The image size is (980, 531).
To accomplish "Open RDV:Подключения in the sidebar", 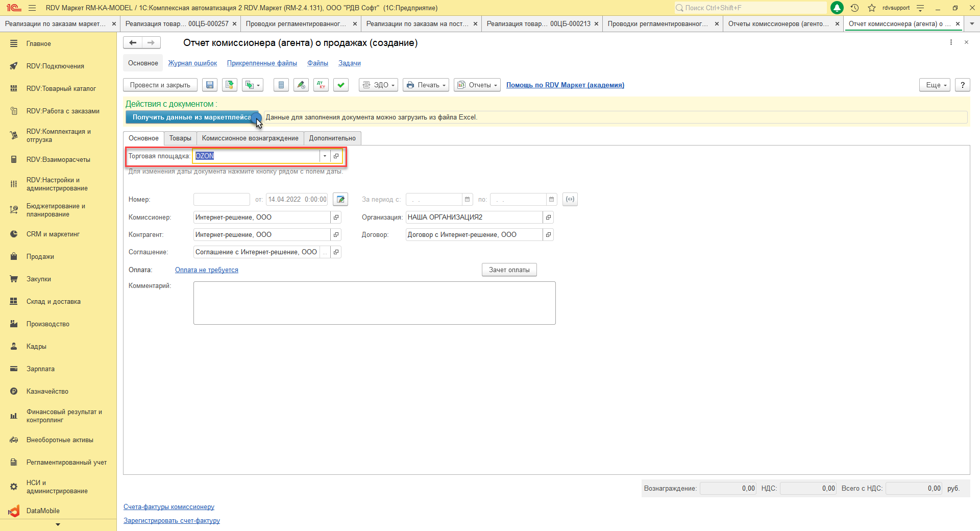I will [55, 66].
